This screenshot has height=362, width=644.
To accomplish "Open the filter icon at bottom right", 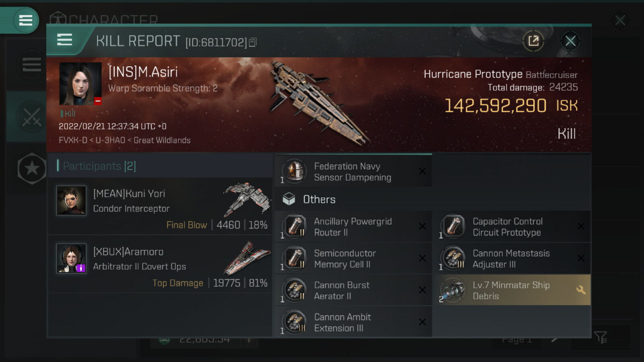I will (x=600, y=337).
